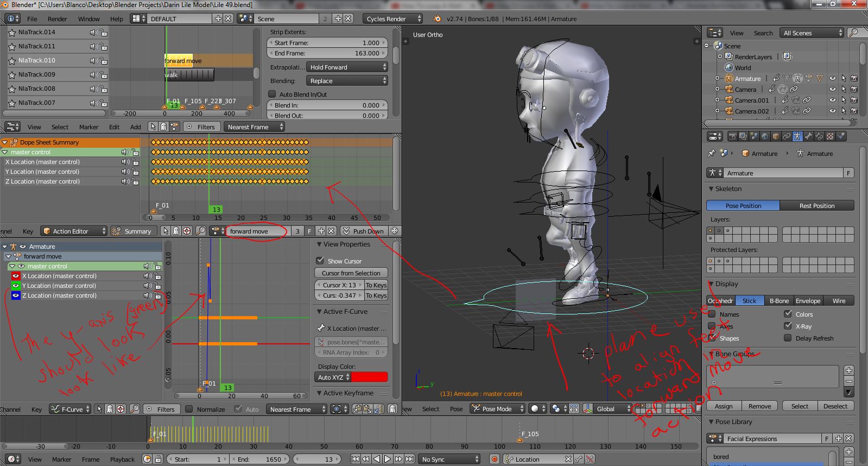Open the Action Editor mode dropdown
The height and width of the screenshot is (466, 868).
click(74, 231)
